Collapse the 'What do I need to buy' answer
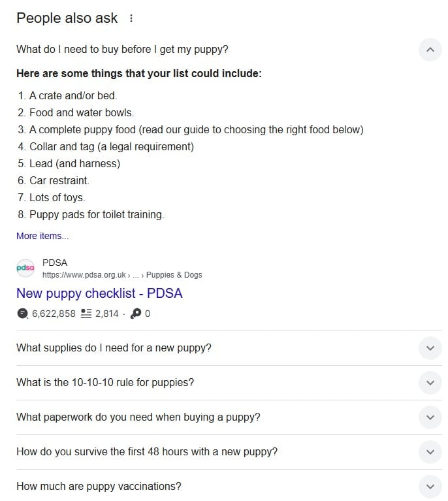The height and width of the screenshot is (501, 448). coord(430,50)
